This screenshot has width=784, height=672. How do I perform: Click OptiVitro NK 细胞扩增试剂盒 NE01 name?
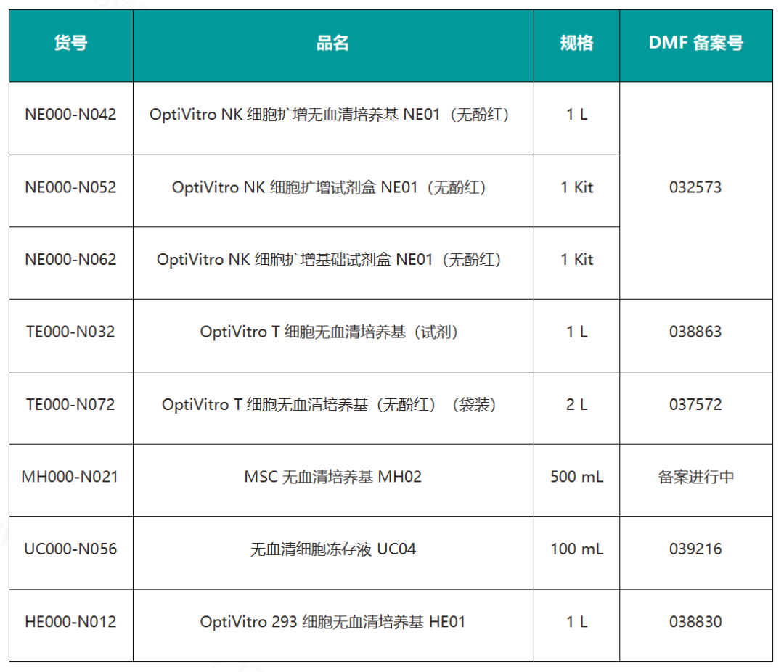click(330, 187)
